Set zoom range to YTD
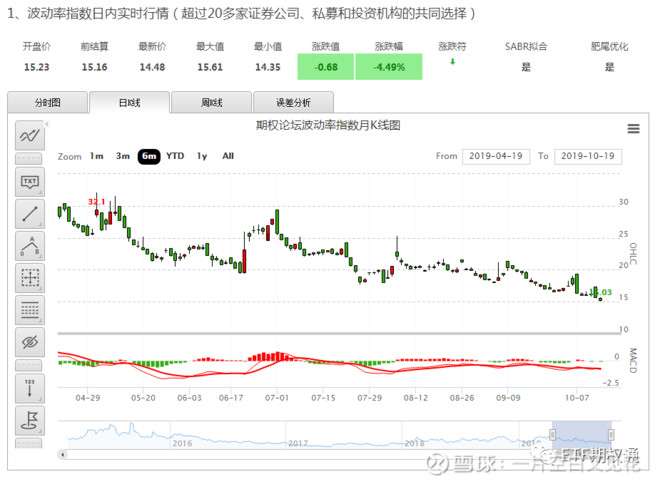 tap(175, 156)
